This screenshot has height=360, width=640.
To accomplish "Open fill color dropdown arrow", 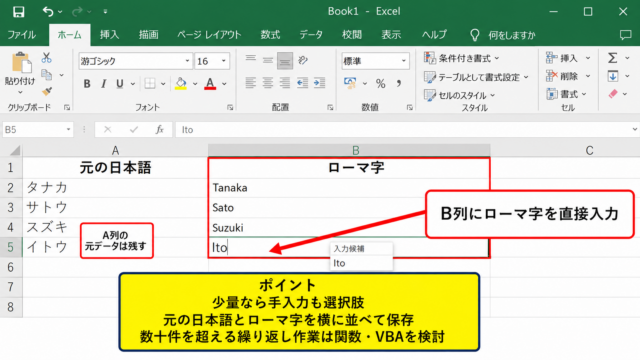I will [195, 84].
